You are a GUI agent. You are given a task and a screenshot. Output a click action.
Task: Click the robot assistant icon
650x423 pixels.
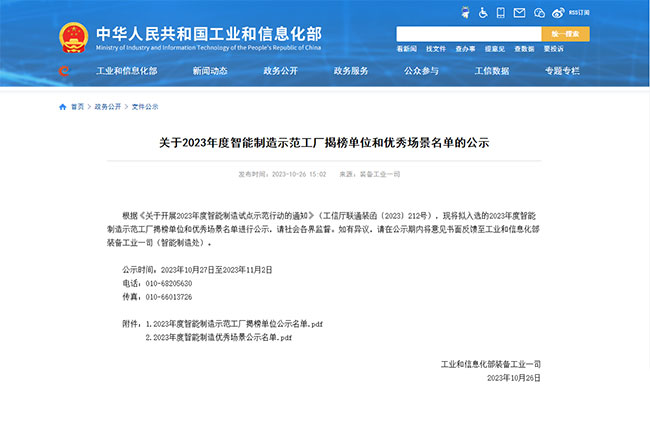466,13
